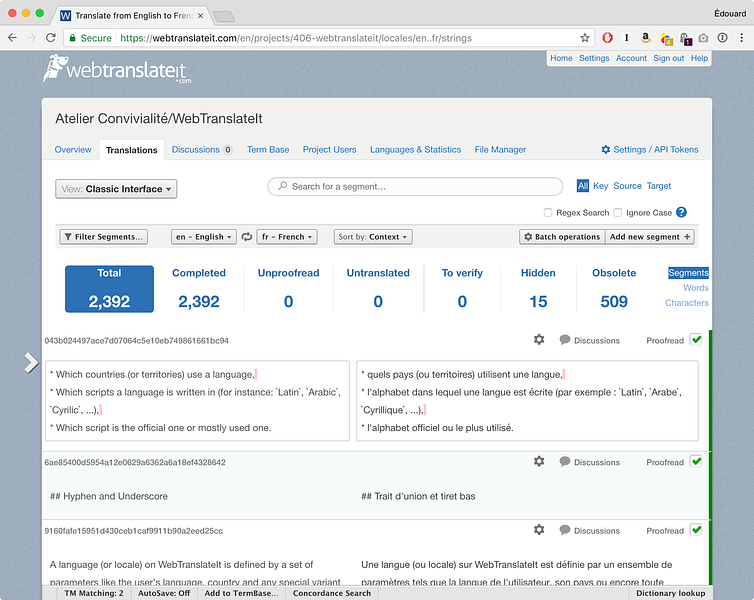Image resolution: width=754 pixels, height=600 pixels.
Task: Click the Help link
Action: point(699,58)
